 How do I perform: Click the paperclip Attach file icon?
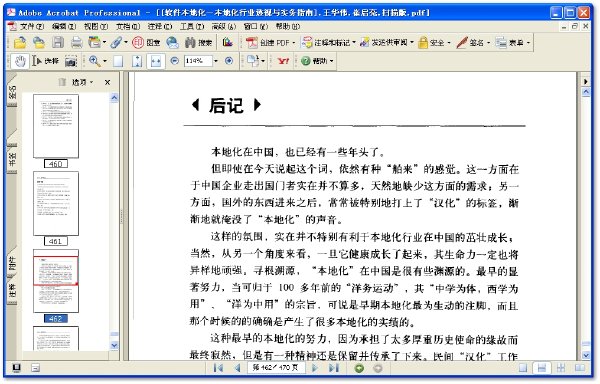pyautogui.click(x=116, y=42)
